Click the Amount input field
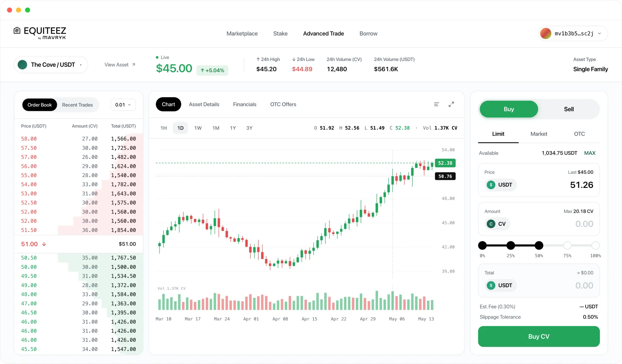The width and height of the screenshot is (622, 364). click(539, 219)
